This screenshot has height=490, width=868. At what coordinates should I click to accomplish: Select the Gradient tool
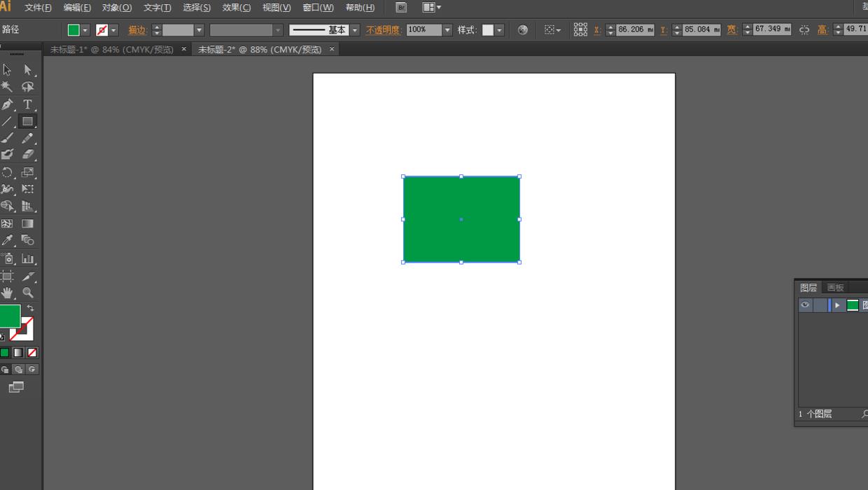pos(27,224)
